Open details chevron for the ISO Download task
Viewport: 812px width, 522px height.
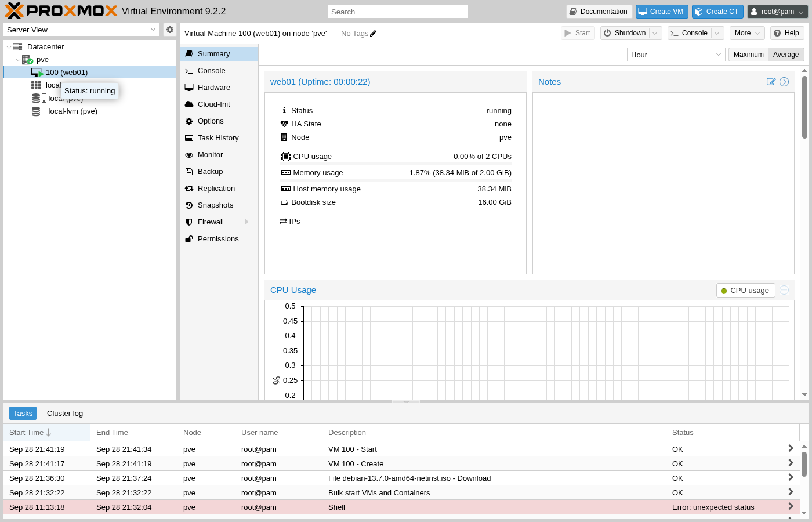[791, 477]
